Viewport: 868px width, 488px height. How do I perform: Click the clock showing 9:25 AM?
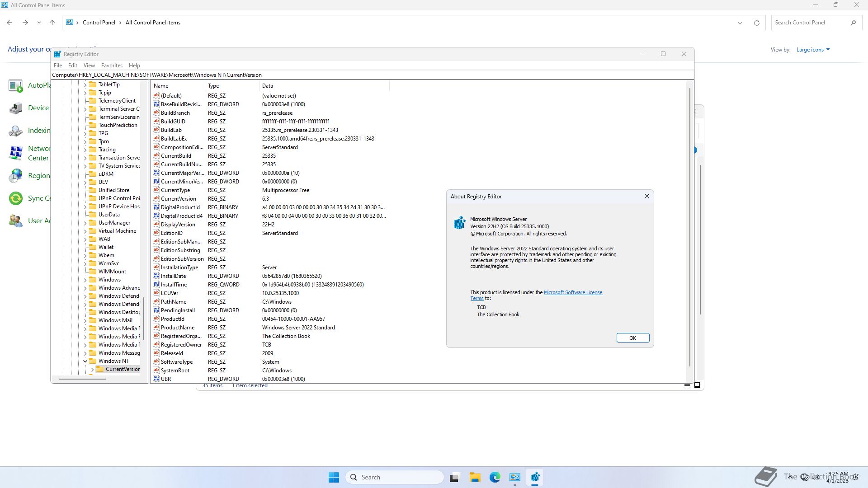click(x=838, y=474)
